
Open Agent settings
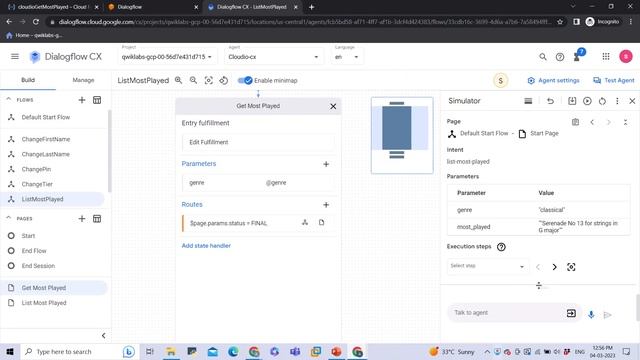pyautogui.click(x=553, y=80)
